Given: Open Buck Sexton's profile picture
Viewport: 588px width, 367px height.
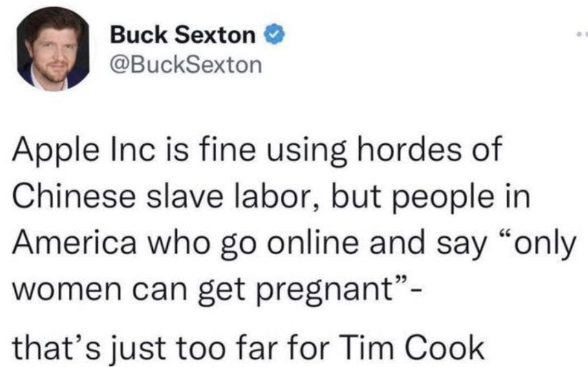Looking at the screenshot, I should (x=53, y=49).
